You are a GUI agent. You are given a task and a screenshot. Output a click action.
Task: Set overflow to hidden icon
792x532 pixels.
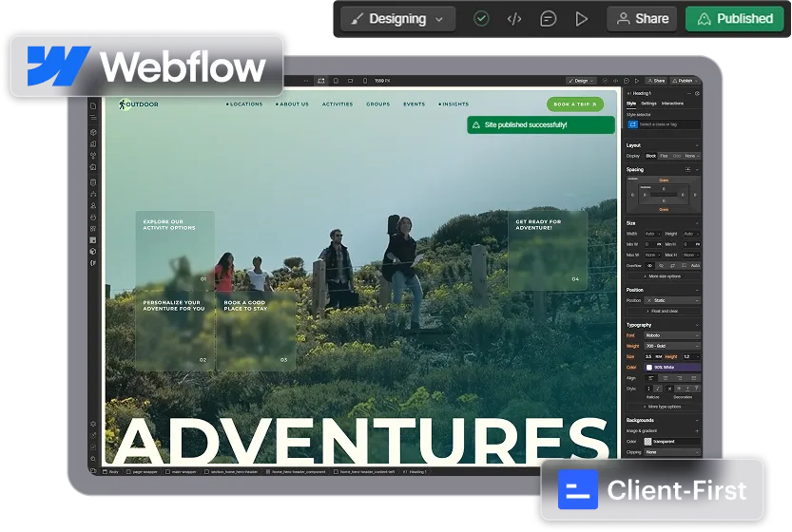661,265
